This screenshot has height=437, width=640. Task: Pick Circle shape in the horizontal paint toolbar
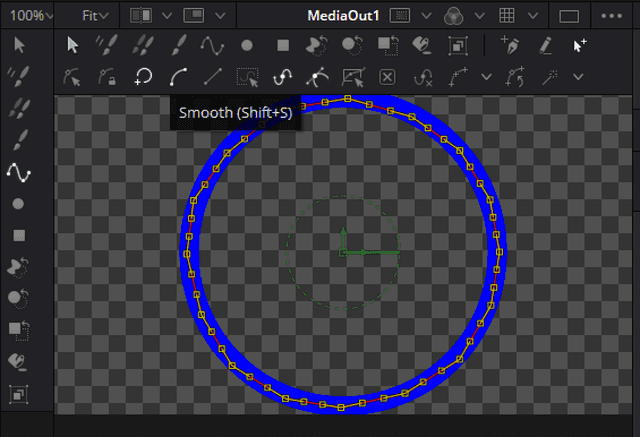pos(247,45)
